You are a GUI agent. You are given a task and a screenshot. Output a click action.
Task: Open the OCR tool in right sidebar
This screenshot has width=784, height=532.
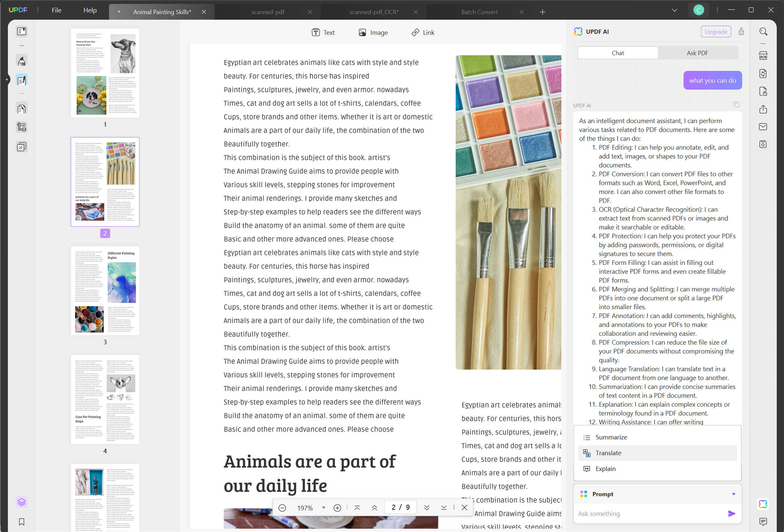coord(763,56)
